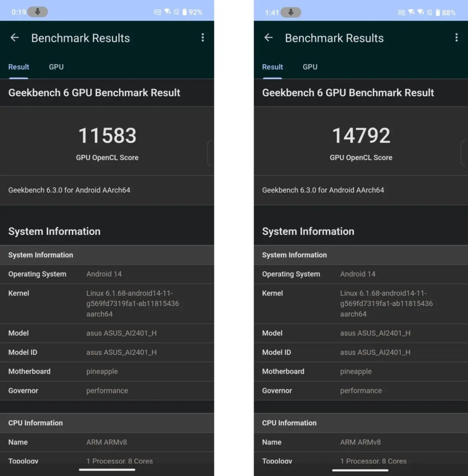
Task: Select the Result tab in the 14792-score screen
Action: point(272,67)
